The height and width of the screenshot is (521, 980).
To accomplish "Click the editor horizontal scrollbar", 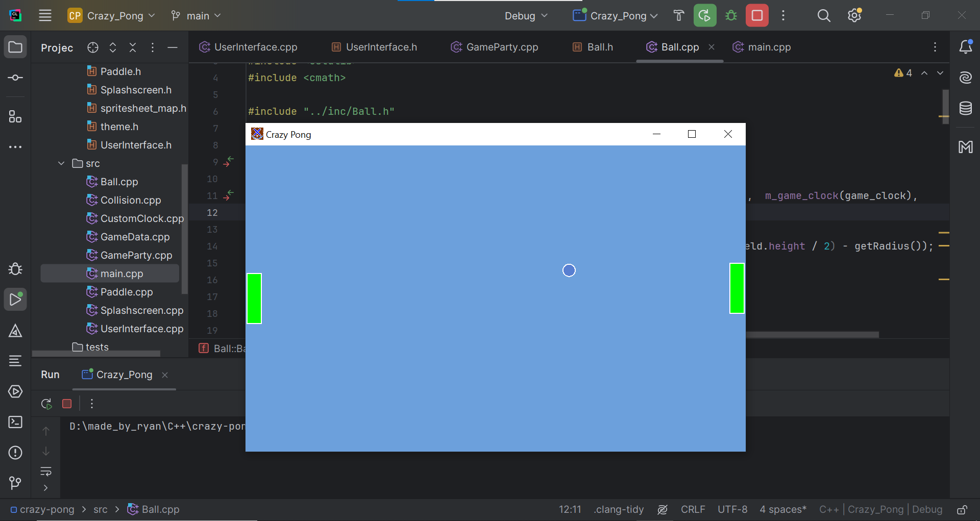I will point(812,335).
